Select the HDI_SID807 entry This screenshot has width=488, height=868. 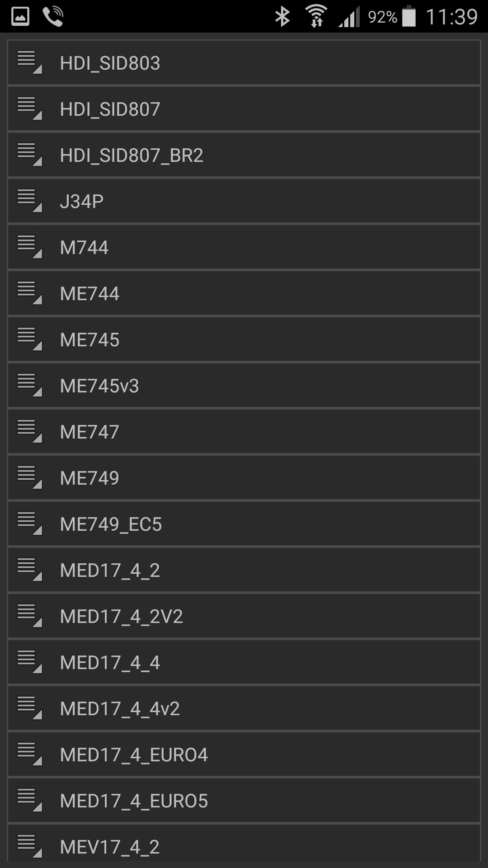point(244,109)
